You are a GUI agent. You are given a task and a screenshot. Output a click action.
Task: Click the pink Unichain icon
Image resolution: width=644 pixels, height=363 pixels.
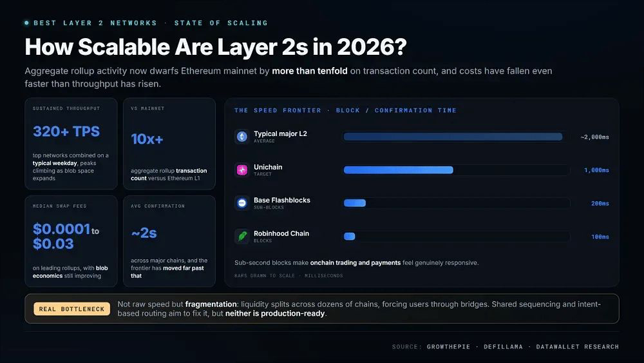pos(242,170)
